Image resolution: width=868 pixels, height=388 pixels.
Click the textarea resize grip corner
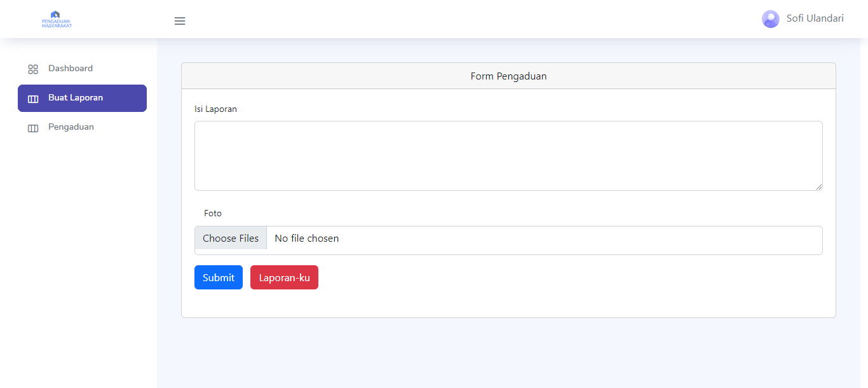[x=818, y=186]
